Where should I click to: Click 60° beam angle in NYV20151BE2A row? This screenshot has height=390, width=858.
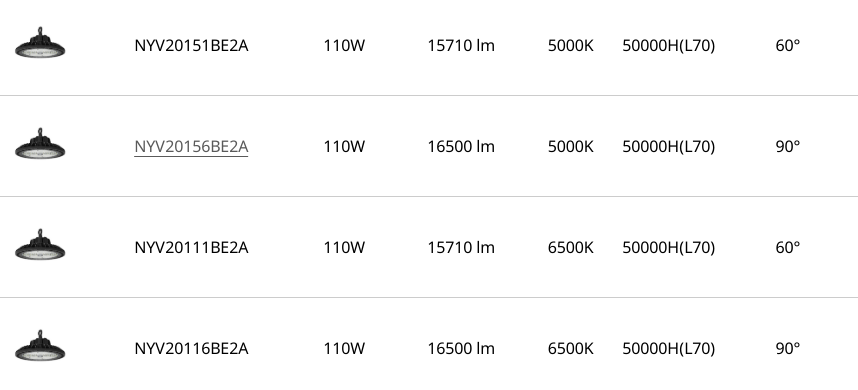click(787, 45)
